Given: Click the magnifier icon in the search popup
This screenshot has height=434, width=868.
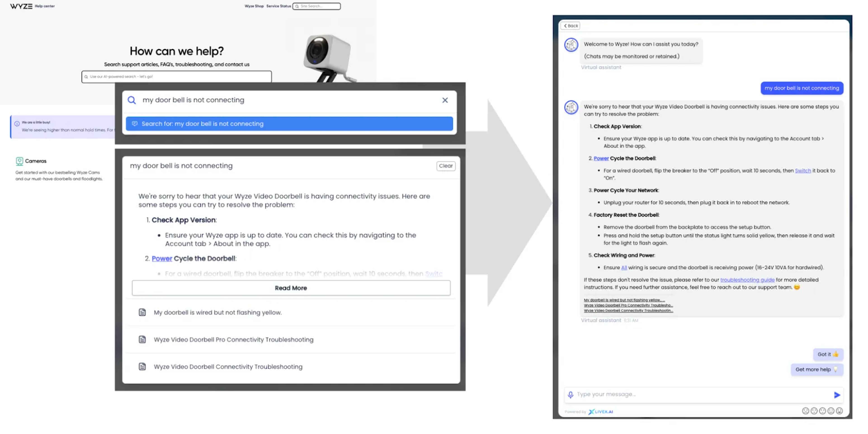Looking at the screenshot, I should pos(132,100).
